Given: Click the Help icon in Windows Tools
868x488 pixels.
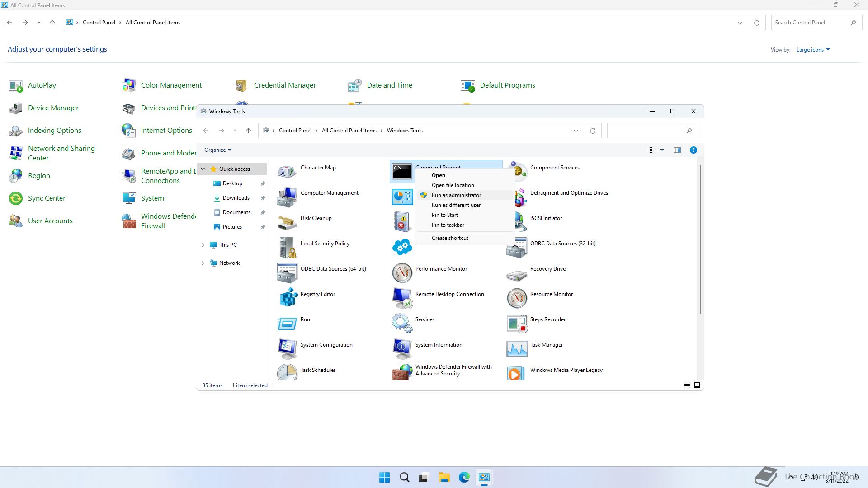Looking at the screenshot, I should pyautogui.click(x=693, y=150).
